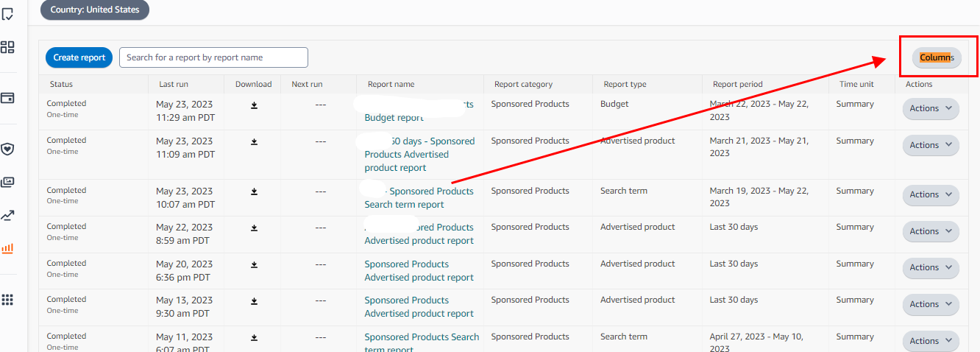The height and width of the screenshot is (352, 980).
Task: Download the Search term report from 10:07 am
Action: [x=254, y=191]
